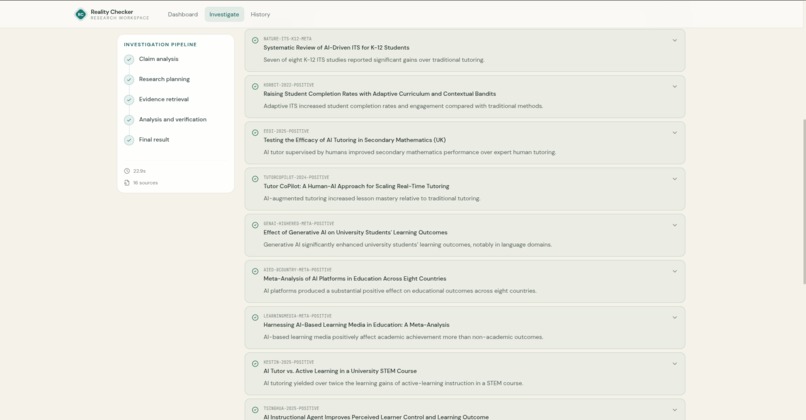Screen dimensions: 806x420
Task: Open title Testing the Efficacy of AI Tutoring in Secondary Mathematics
Action: [354, 140]
